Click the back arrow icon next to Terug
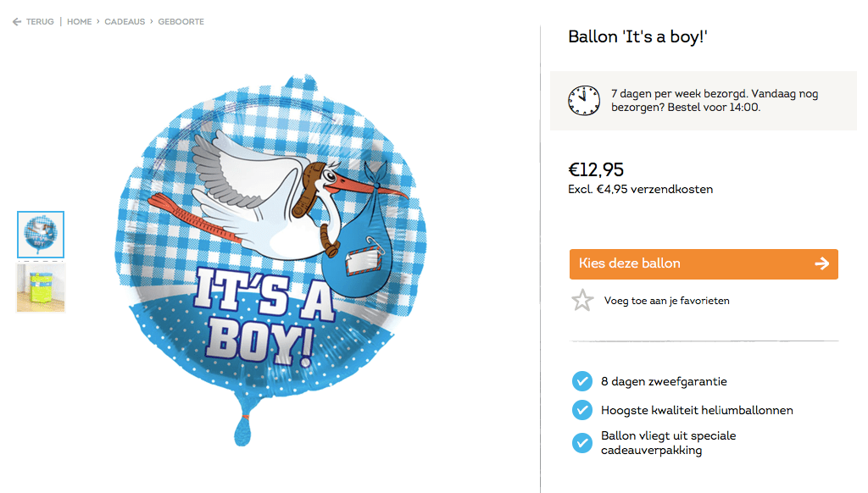This screenshot has width=868, height=493. [17, 22]
